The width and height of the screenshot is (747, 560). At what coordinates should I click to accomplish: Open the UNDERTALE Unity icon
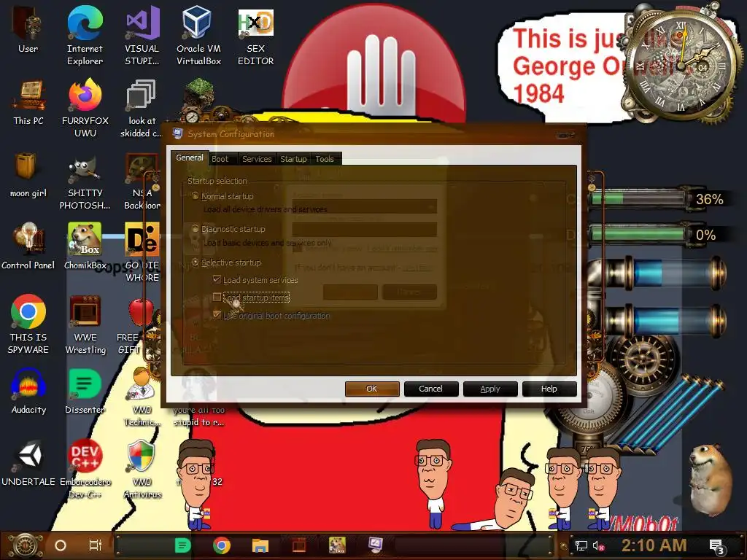[x=28, y=463]
